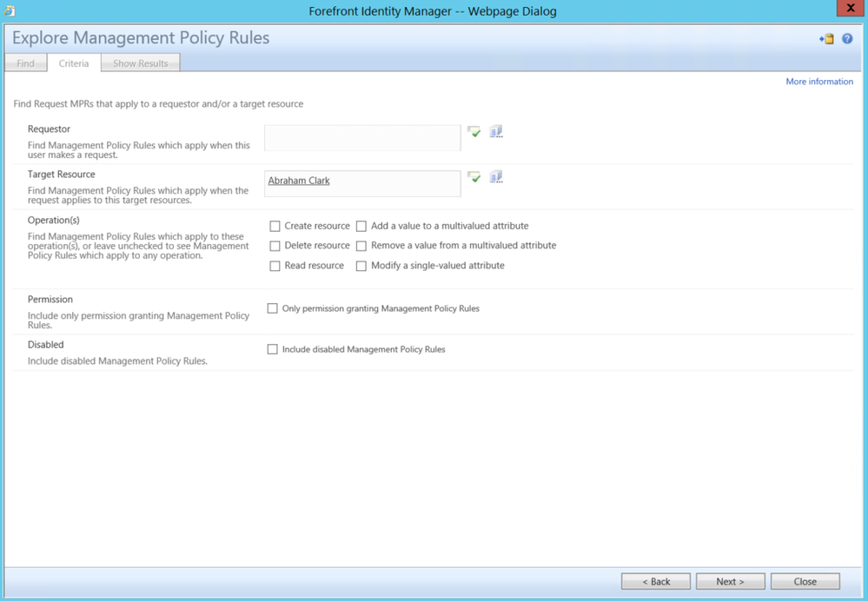Image resolution: width=868 pixels, height=601 pixels.
Task: Validate the Target Resource with the checkmark icon
Action: pos(474,177)
